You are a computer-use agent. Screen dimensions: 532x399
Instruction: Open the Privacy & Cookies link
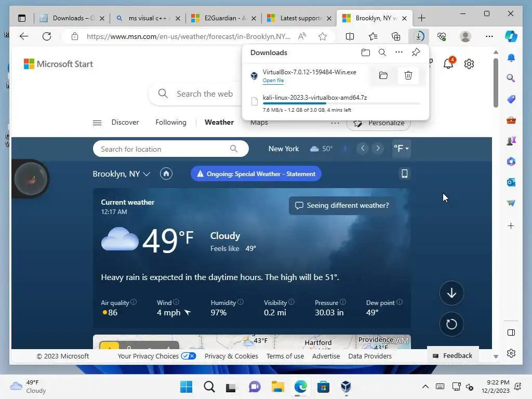coord(231,356)
